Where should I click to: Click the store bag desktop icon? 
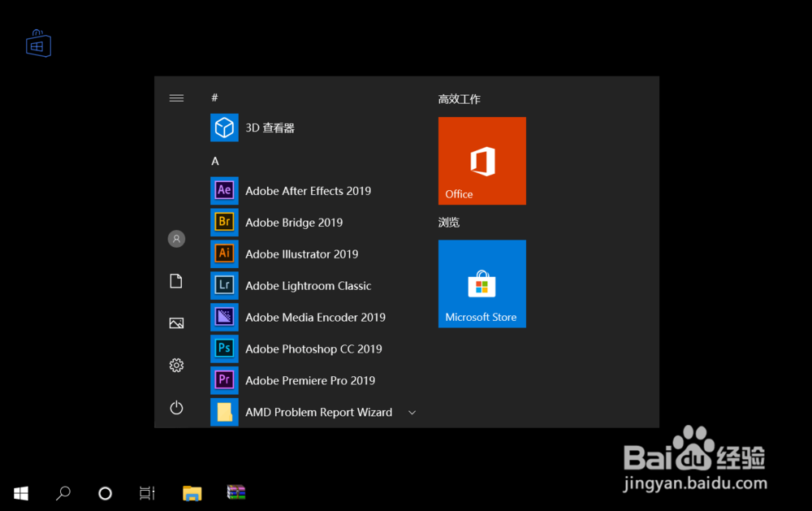click(x=39, y=44)
